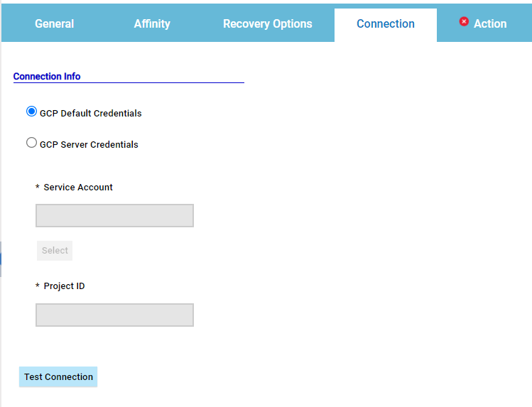This screenshot has width=532, height=407.
Task: Select GCP Default Credentials radio button
Action: click(x=31, y=112)
